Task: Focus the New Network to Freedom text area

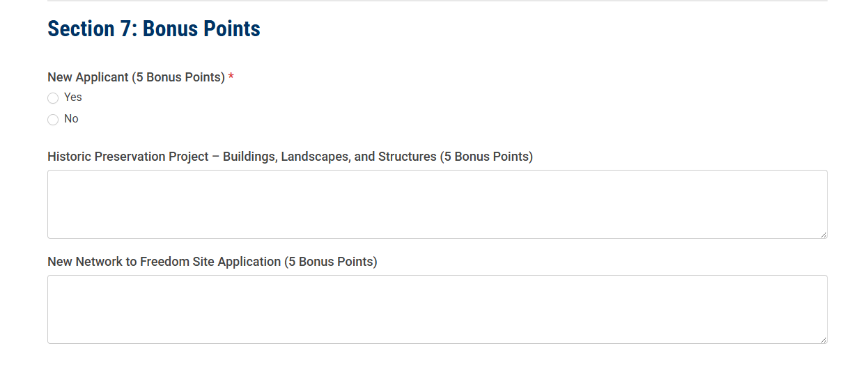Action: click(x=437, y=309)
